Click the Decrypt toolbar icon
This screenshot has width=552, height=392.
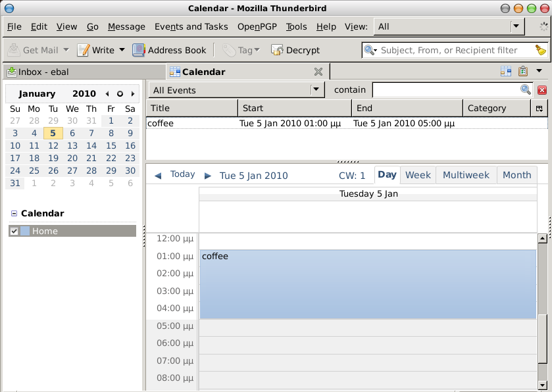(278, 50)
